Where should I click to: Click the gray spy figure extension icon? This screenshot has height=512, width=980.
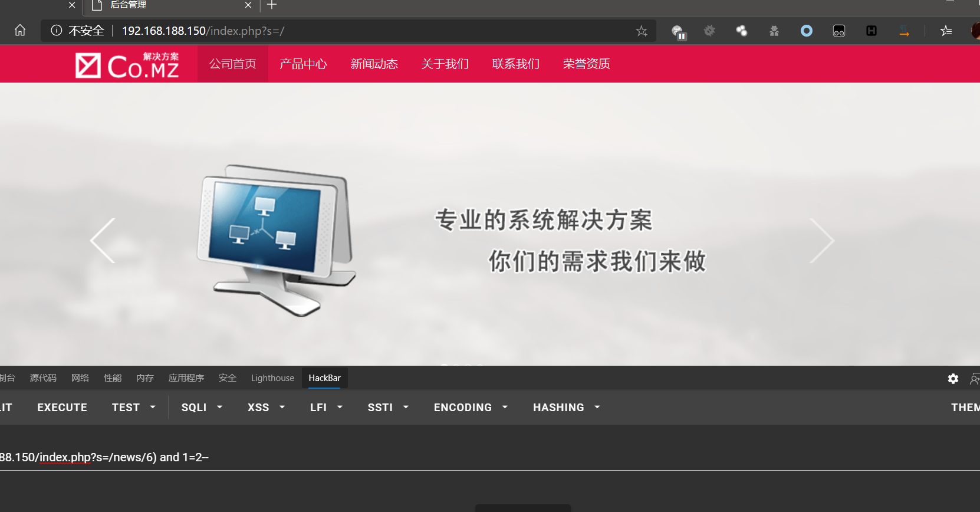tap(774, 31)
